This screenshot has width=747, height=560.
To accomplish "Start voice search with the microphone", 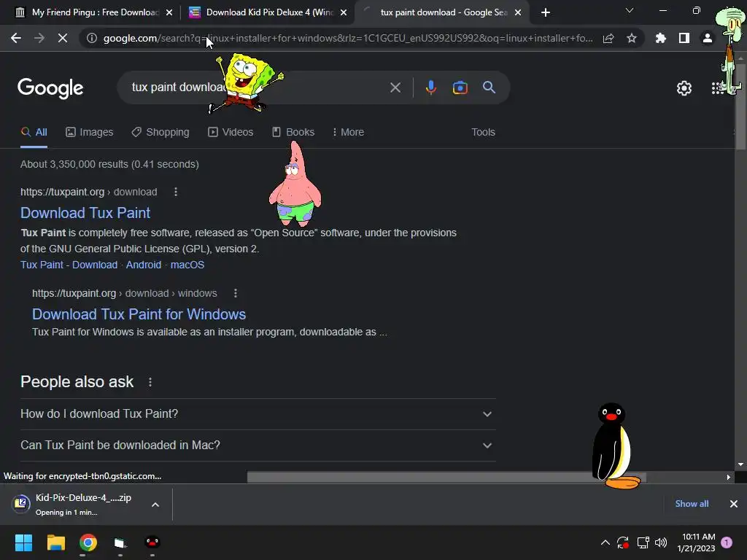I will point(430,87).
